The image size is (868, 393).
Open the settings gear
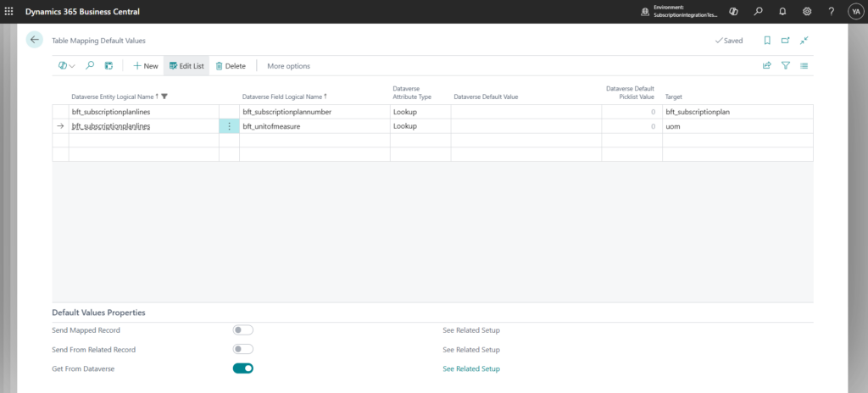tap(806, 11)
